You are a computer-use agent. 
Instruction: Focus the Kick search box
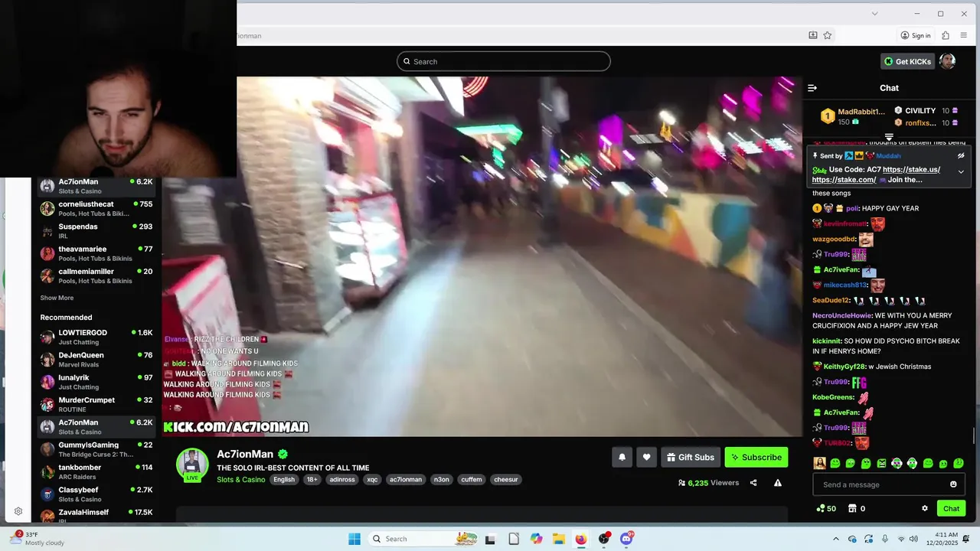pyautogui.click(x=504, y=61)
